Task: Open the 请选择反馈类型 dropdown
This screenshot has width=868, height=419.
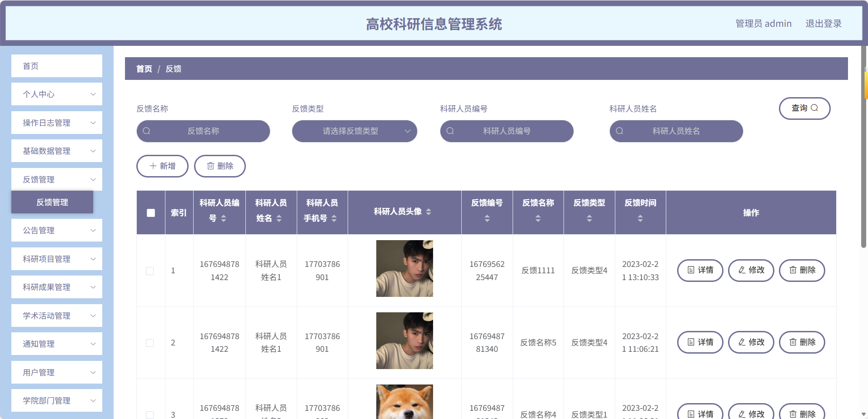Action: pos(354,131)
